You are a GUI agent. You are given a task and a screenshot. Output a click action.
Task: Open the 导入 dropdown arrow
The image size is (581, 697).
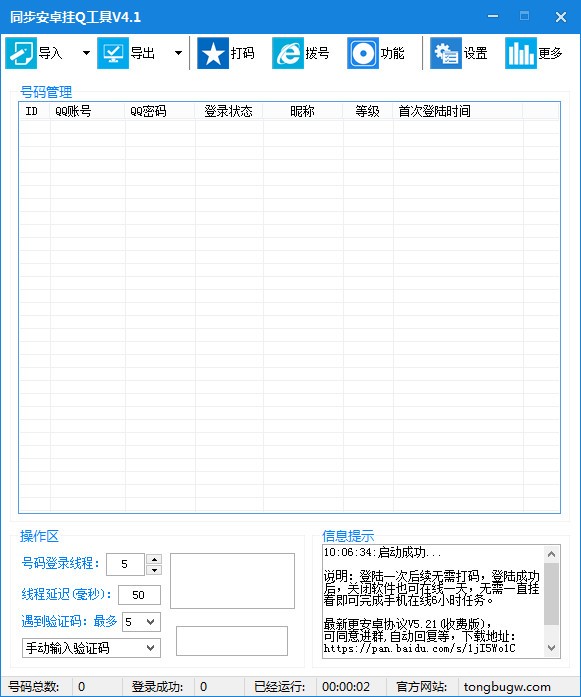point(86,53)
